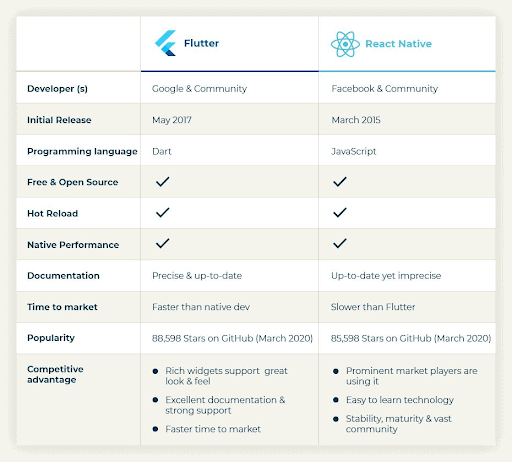Click the React Native checkmark for Free & Open Source
512x462 pixels.
pyautogui.click(x=340, y=182)
